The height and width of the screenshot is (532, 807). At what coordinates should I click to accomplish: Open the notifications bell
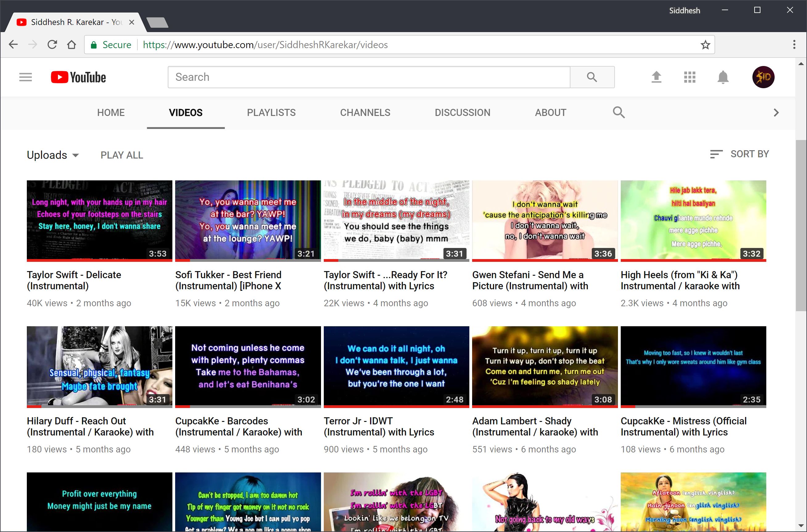(x=723, y=77)
